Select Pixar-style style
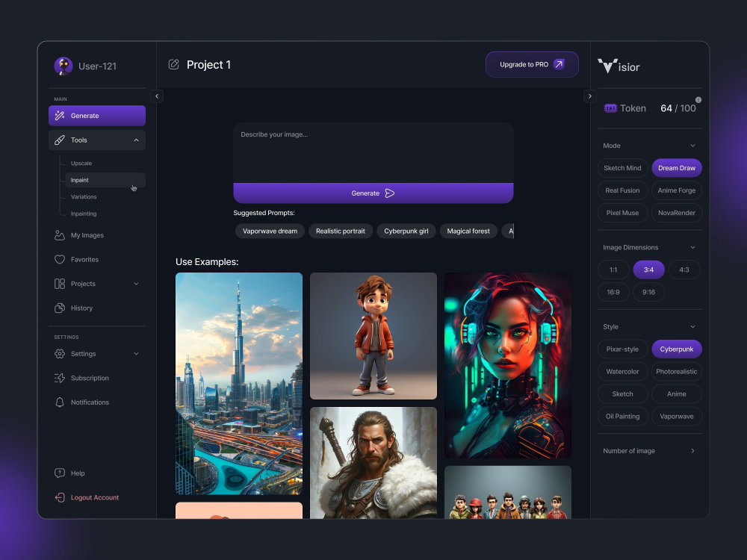 [622, 349]
